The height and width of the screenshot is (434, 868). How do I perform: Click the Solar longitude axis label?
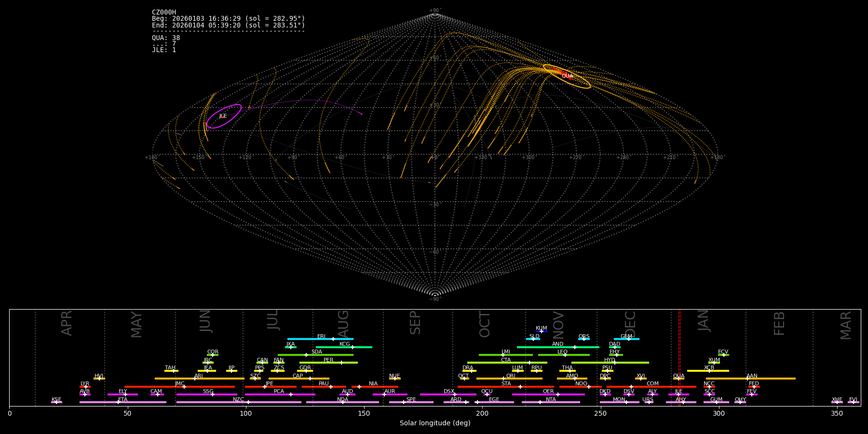434,423
